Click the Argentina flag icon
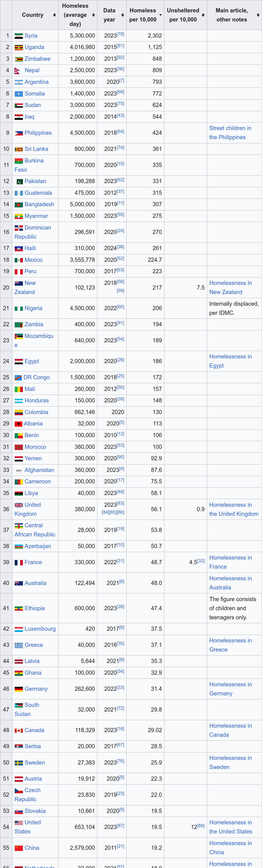262x868 pixels. pyautogui.click(x=18, y=82)
